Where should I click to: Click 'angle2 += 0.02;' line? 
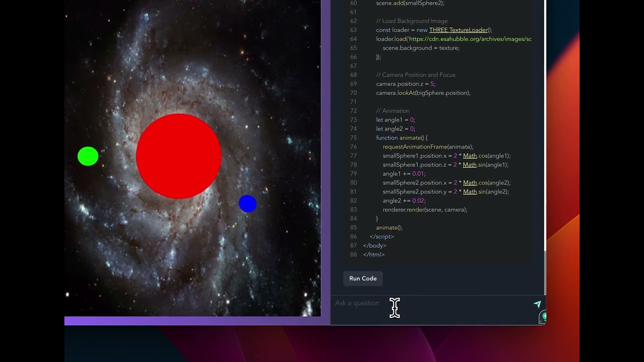(x=404, y=201)
